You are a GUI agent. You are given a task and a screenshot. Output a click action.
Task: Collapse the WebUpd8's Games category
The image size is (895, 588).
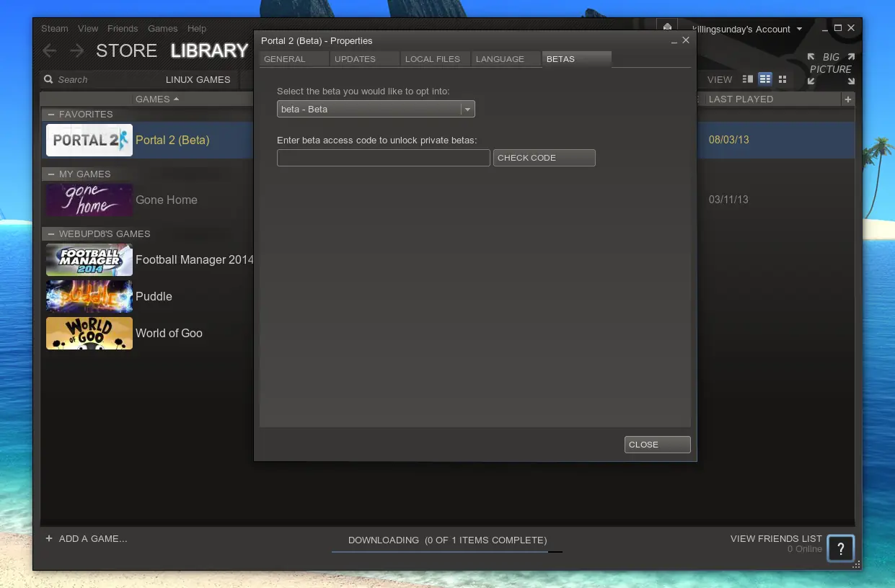[52, 233]
